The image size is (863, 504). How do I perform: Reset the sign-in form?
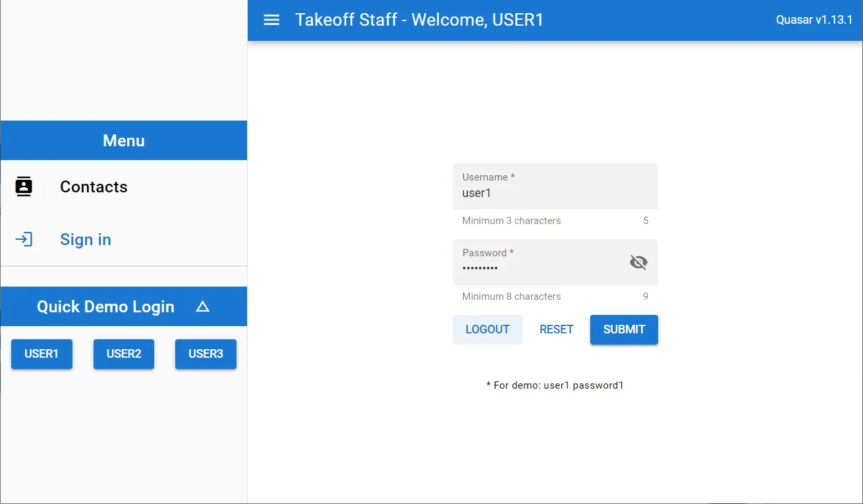[x=556, y=329]
